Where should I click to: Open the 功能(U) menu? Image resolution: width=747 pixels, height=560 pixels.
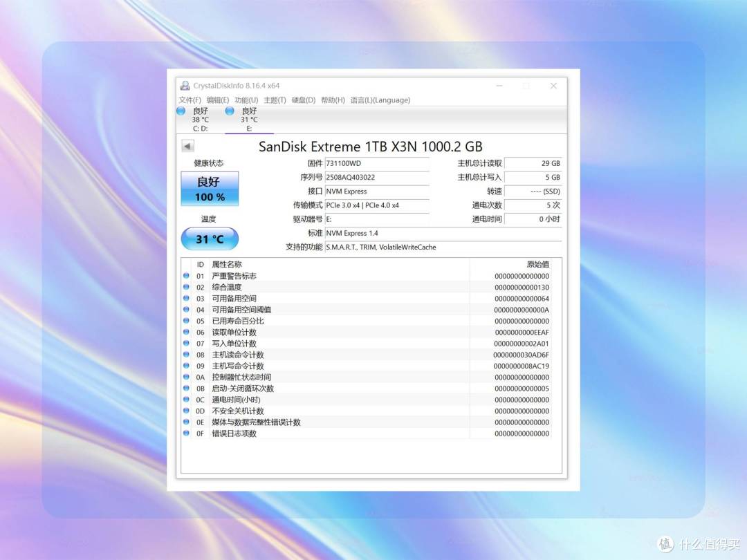[x=246, y=100]
